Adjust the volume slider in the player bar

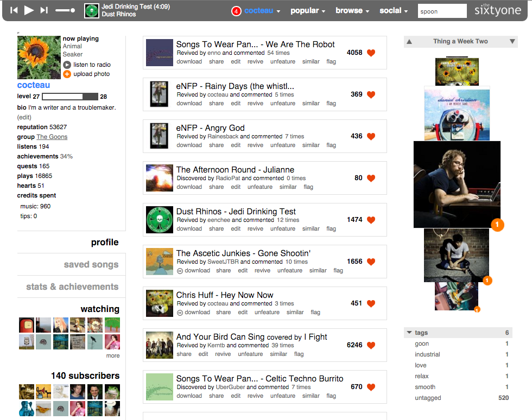click(65, 10)
